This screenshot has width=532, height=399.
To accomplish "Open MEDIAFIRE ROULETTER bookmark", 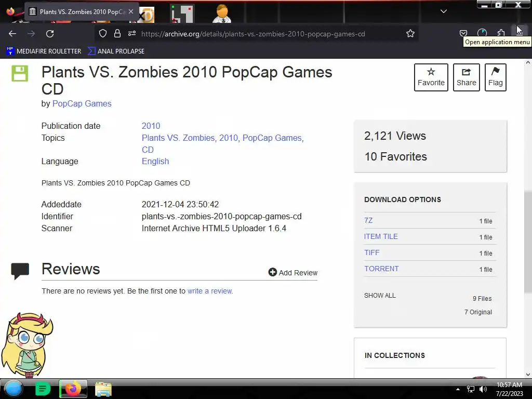I will [44, 51].
